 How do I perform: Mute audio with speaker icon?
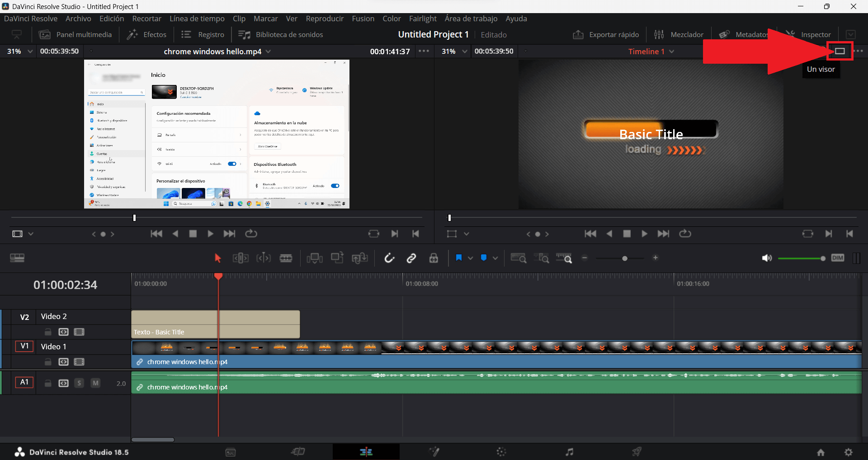pyautogui.click(x=767, y=258)
